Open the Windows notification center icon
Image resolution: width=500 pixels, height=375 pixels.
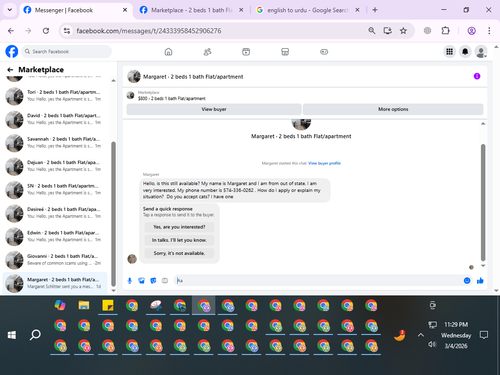coord(484,335)
